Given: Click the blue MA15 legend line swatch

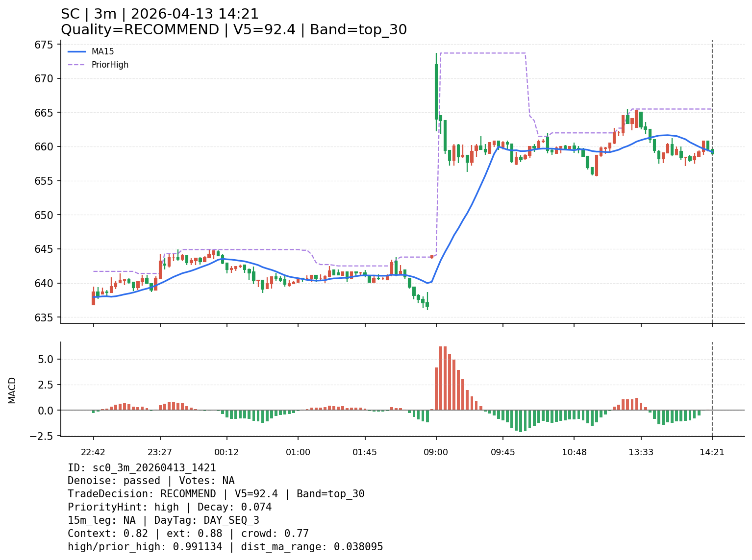Looking at the screenshot, I should click(x=76, y=51).
